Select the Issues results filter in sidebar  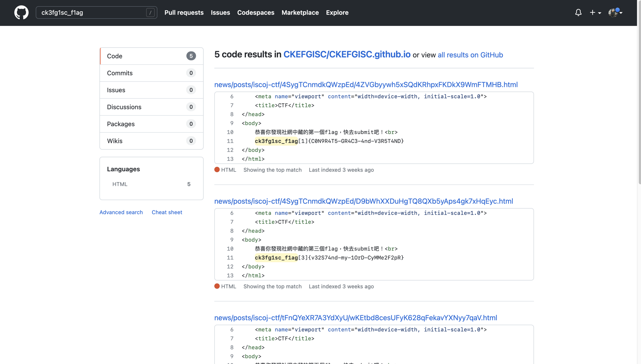click(x=151, y=90)
